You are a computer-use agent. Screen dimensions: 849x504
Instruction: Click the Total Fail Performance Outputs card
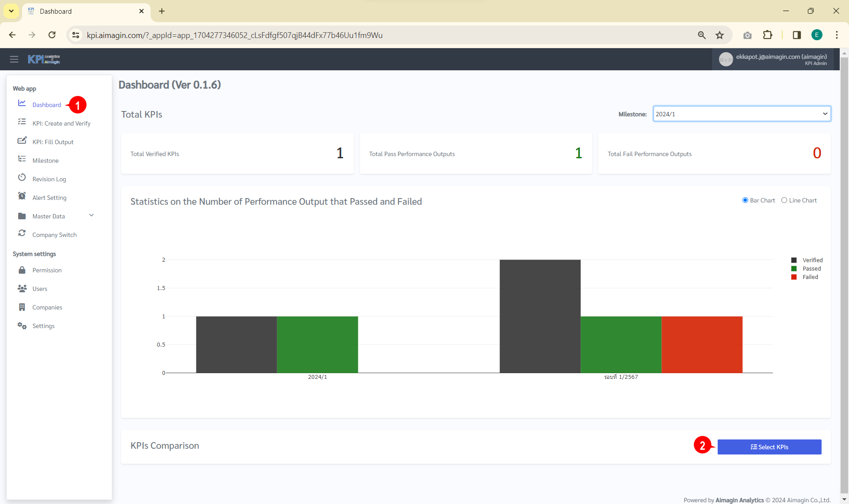coord(714,153)
